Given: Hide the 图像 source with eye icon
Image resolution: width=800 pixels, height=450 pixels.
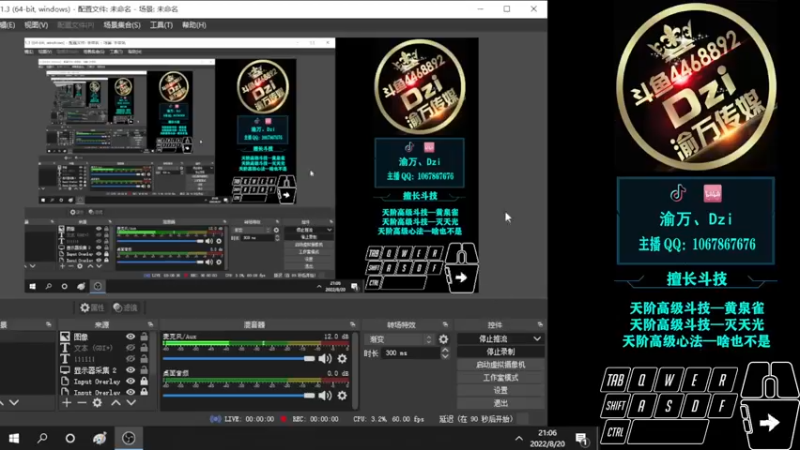Looking at the screenshot, I should 131,337.
